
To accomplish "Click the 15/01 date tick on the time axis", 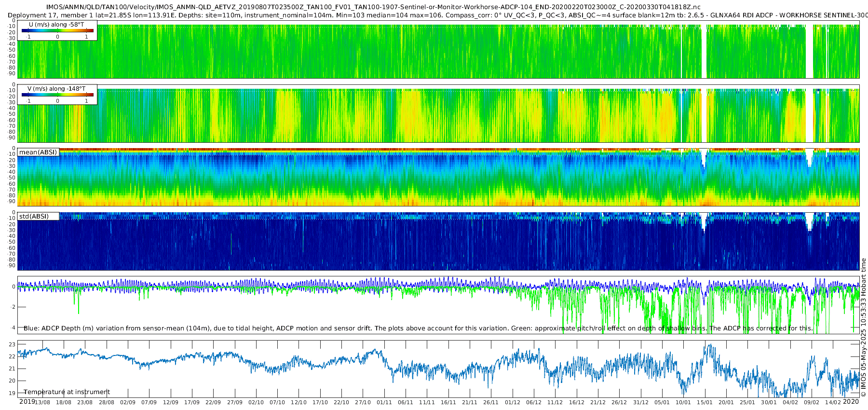I will [705, 402].
